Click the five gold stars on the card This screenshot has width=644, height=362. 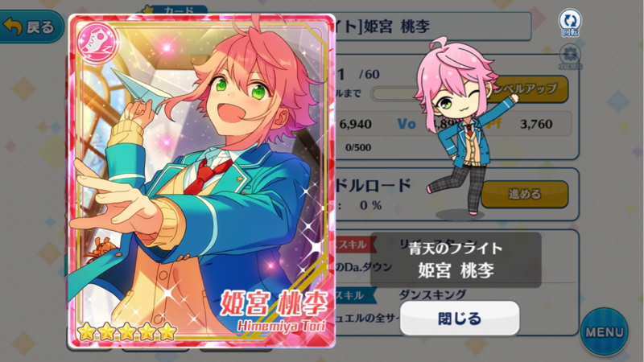tap(127, 331)
